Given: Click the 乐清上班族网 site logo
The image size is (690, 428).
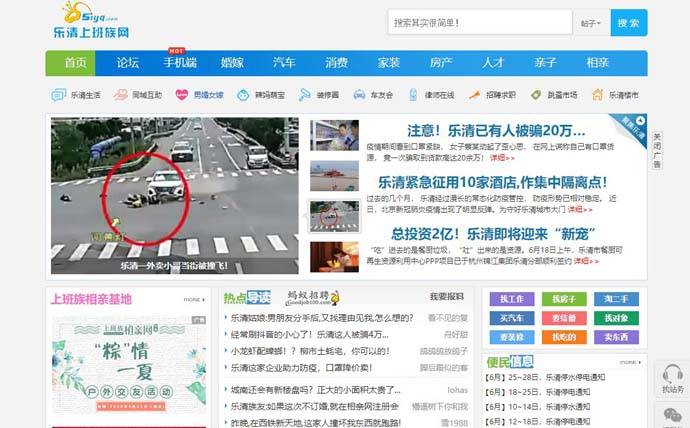Looking at the screenshot, I should point(91,20).
